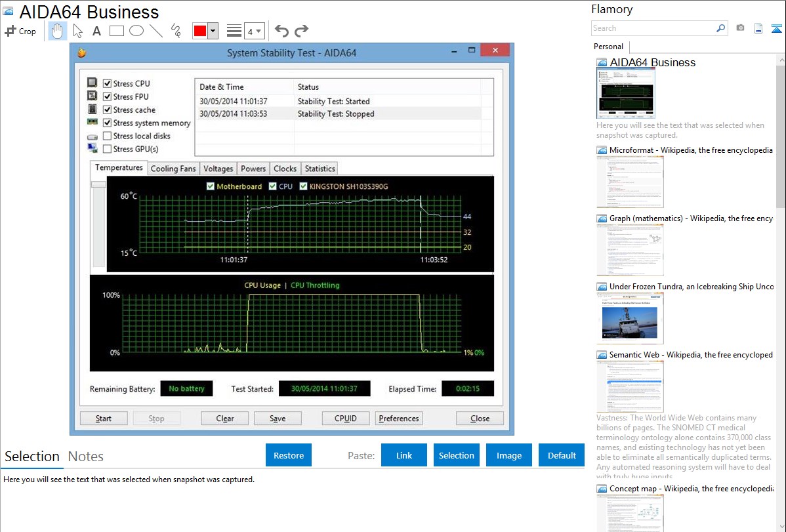Open the Powers tab
This screenshot has width=786, height=532.
point(253,169)
